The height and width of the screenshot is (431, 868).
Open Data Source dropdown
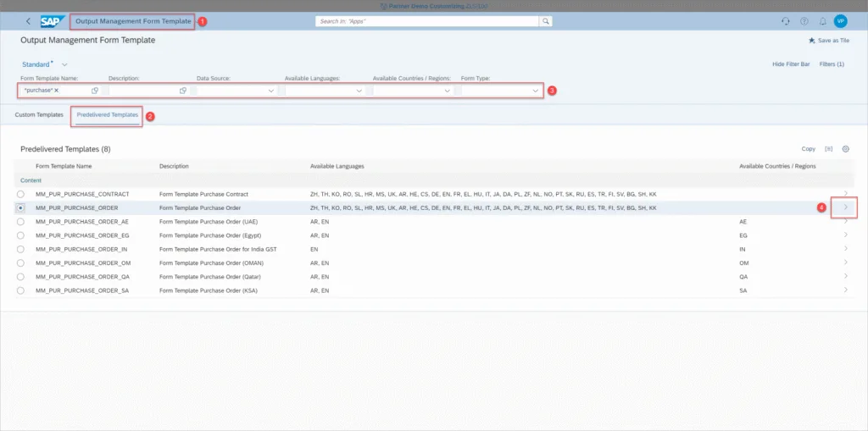tap(270, 91)
